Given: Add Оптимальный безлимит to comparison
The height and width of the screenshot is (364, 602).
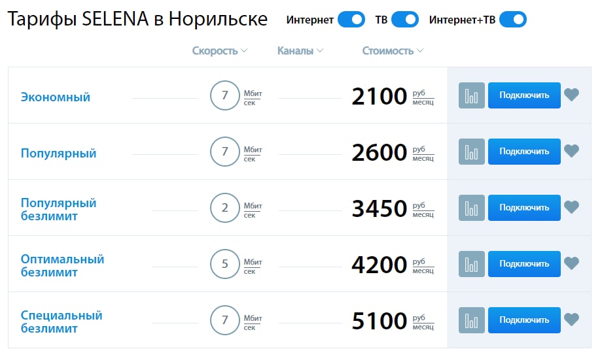Looking at the screenshot, I should (x=472, y=264).
